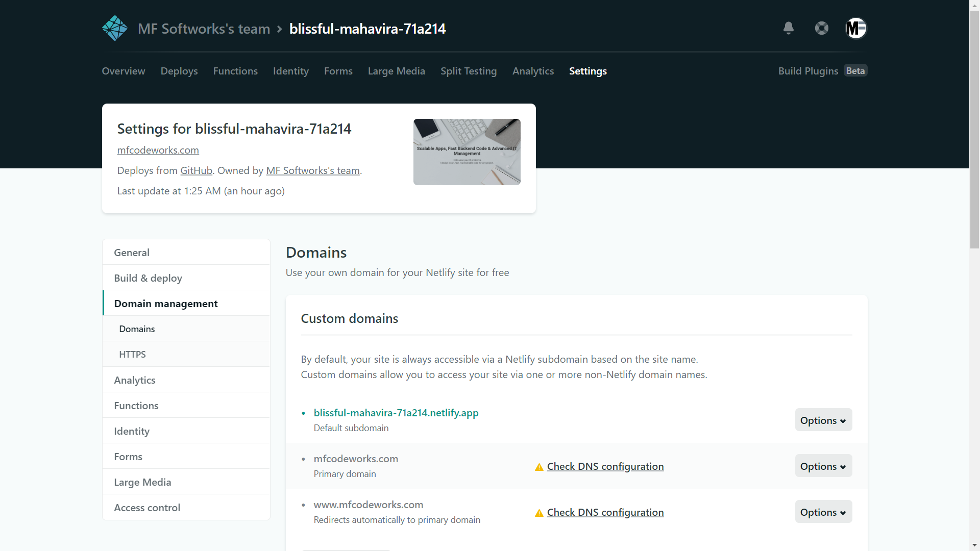The height and width of the screenshot is (551, 980).
Task: Expand Options for blissful-mahavira-71a214.netlify.app
Action: point(823,420)
